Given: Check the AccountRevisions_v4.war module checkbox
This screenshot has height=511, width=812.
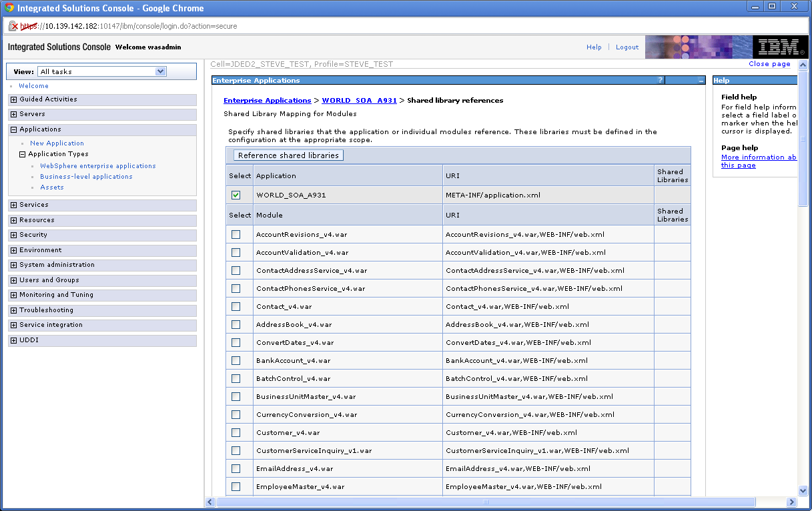Looking at the screenshot, I should point(236,235).
